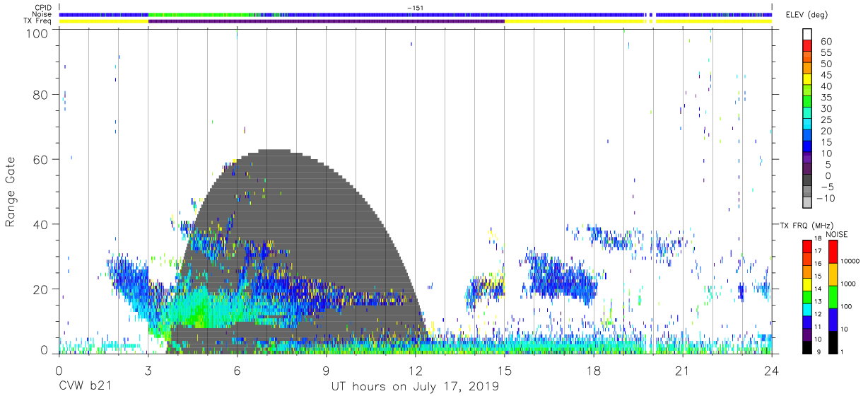
Task: Click the y-axis tick label 60
Action: pos(40,159)
